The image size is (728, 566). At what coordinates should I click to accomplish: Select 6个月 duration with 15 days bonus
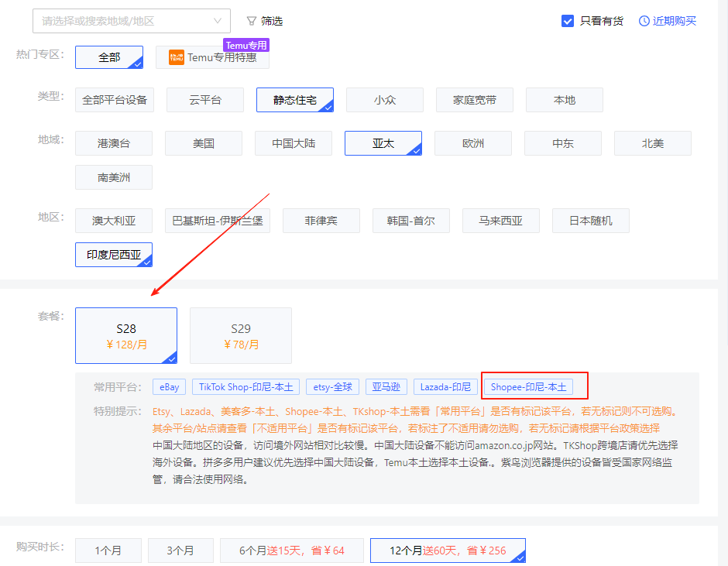(x=291, y=551)
